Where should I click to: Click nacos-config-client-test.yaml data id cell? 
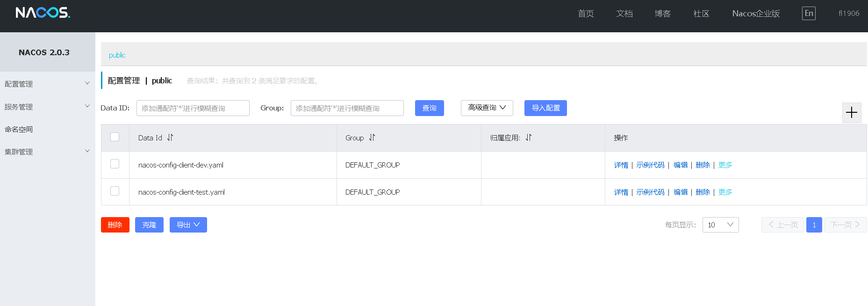pyautogui.click(x=181, y=192)
